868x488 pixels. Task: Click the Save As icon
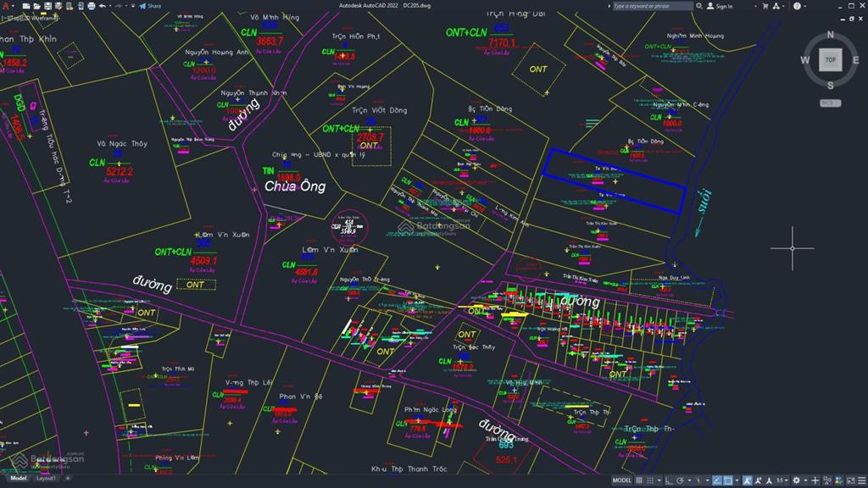coord(58,6)
